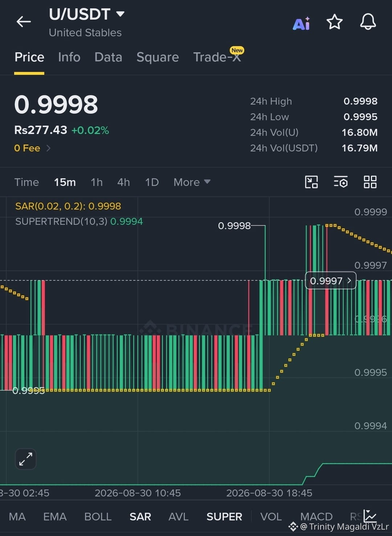Click the 0.9994 price axis label
This screenshot has height=536, width=392.
(x=371, y=426)
